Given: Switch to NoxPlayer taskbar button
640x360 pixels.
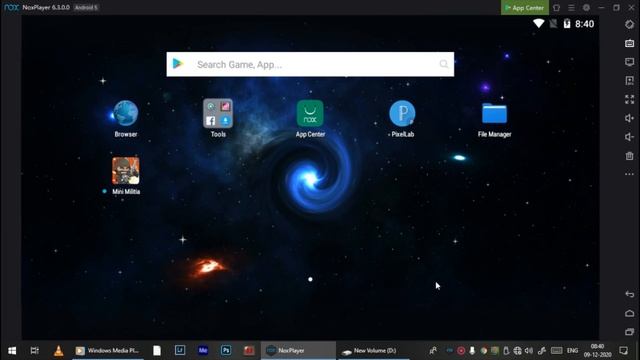Looking at the screenshot, I should tap(298, 351).
